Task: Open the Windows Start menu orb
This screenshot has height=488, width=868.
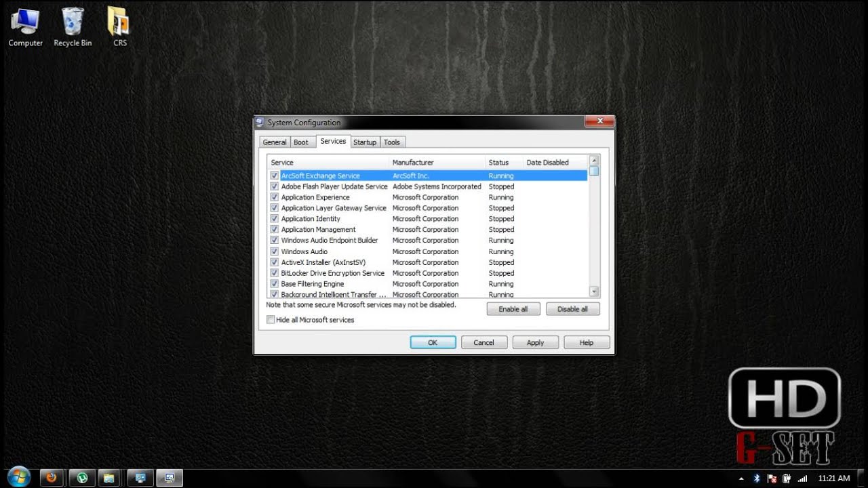Action: pyautogui.click(x=18, y=477)
